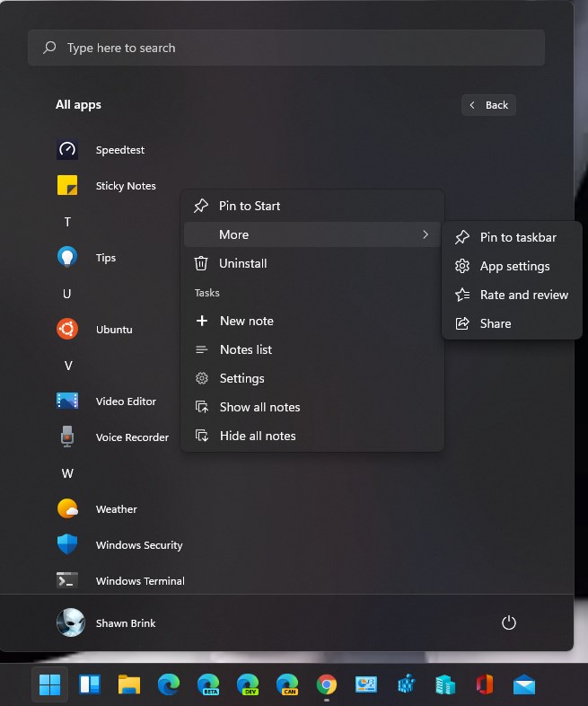Expand the More submenu chevron
The width and height of the screenshot is (588, 706).
coord(426,234)
